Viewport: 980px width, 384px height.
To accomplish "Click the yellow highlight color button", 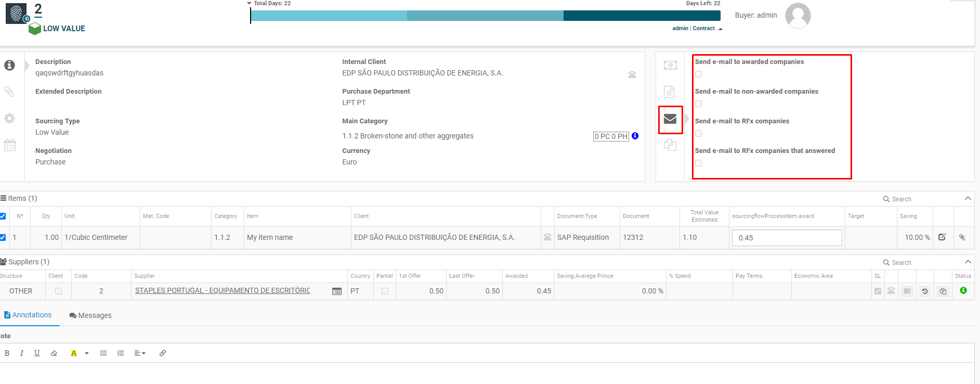I will tap(74, 353).
